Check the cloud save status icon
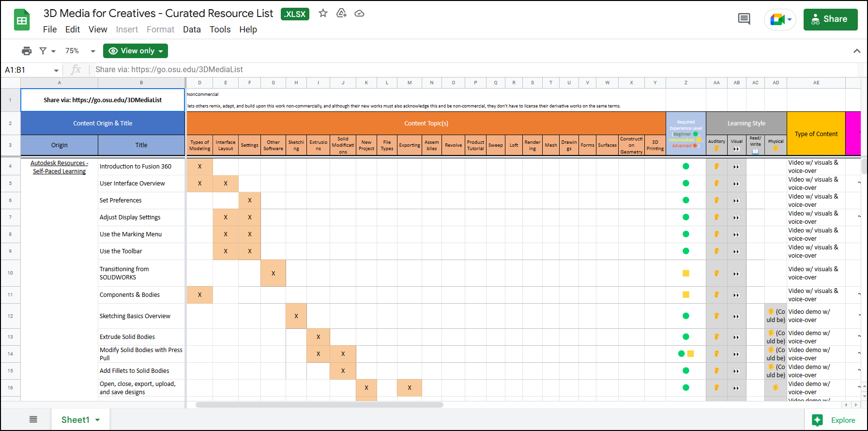The image size is (868, 431). click(359, 14)
